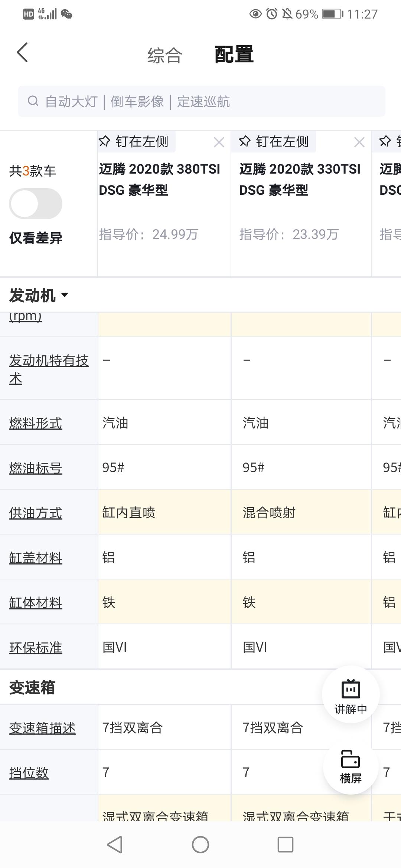
Task: Open the 环保标准 explanation link
Action: point(36,648)
